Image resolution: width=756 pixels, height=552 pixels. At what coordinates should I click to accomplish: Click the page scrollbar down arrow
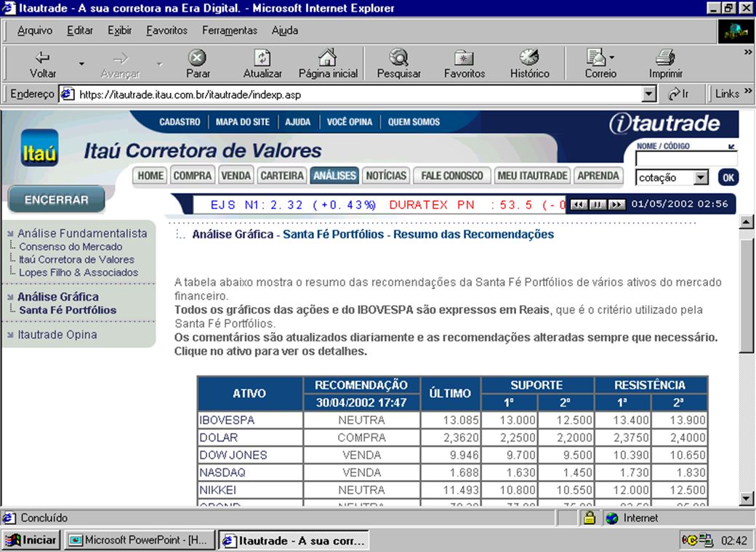click(x=746, y=498)
